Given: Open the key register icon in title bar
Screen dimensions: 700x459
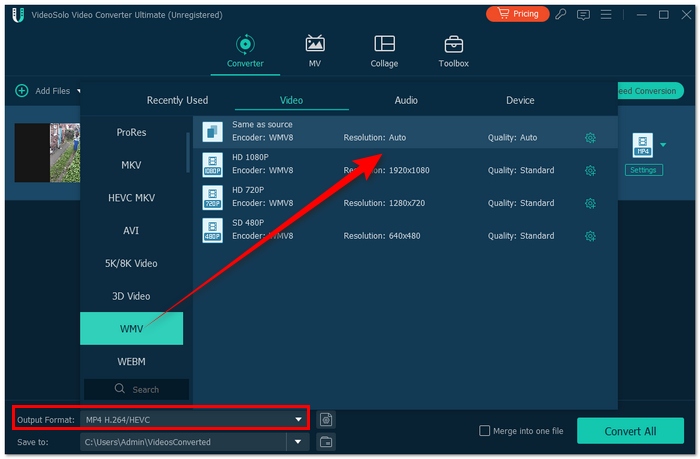Looking at the screenshot, I should pyautogui.click(x=562, y=15).
